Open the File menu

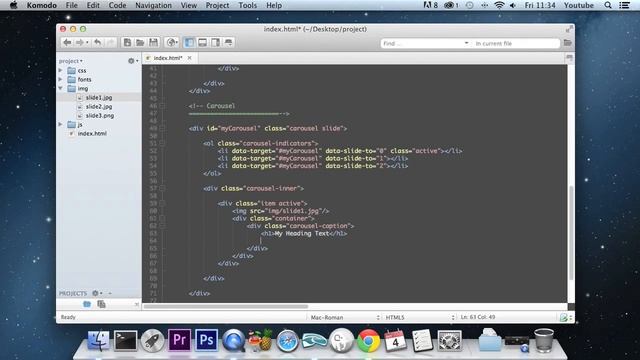click(71, 5)
